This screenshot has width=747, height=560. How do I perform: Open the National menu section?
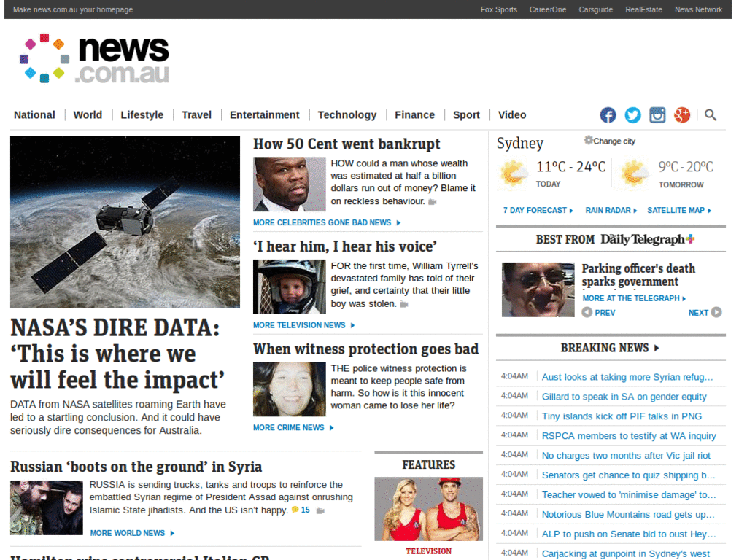click(34, 114)
